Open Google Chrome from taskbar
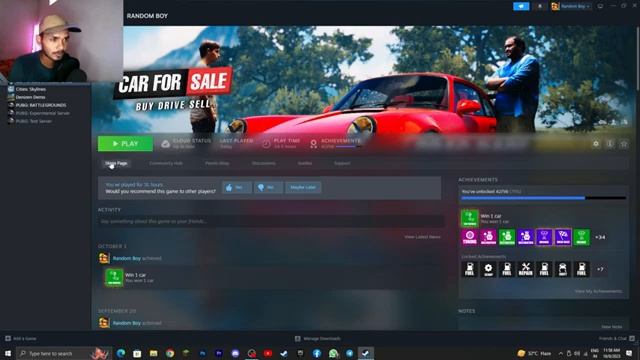The height and width of the screenshot is (360, 640). coord(170,353)
